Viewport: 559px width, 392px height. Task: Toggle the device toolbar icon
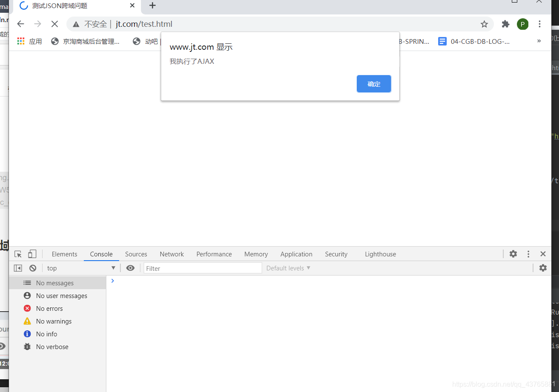coord(32,254)
